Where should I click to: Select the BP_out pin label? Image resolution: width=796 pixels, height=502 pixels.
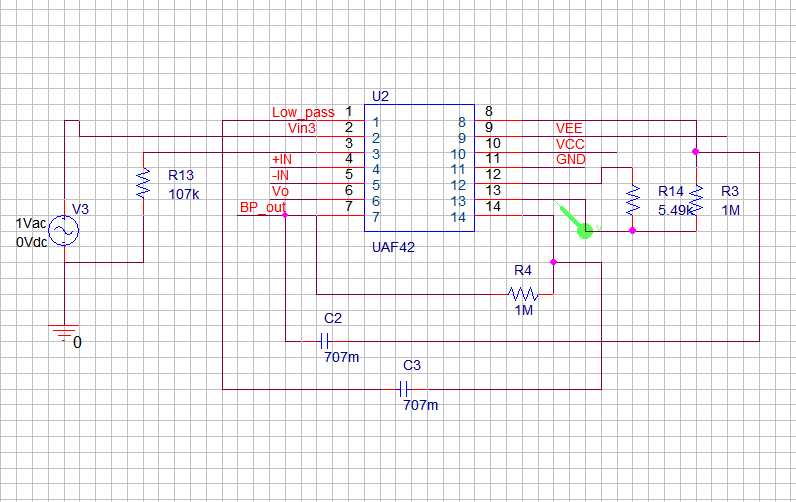(263, 207)
